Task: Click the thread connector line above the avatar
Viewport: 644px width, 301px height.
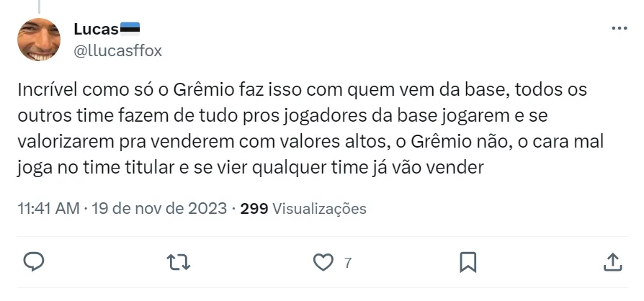Action: tap(39, 5)
